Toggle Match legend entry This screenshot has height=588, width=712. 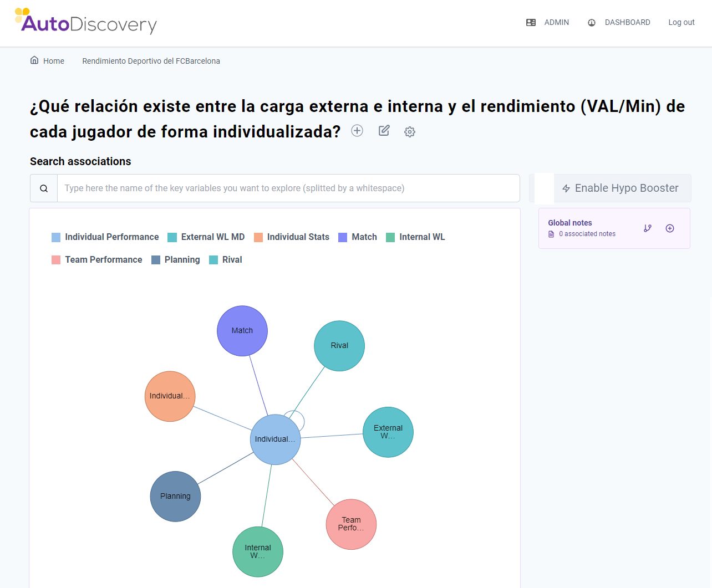[358, 237]
